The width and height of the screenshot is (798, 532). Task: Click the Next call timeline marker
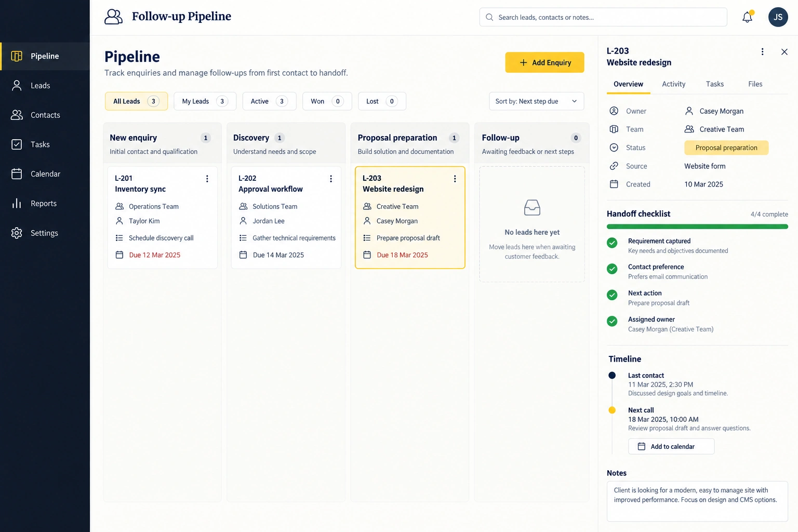(612, 410)
